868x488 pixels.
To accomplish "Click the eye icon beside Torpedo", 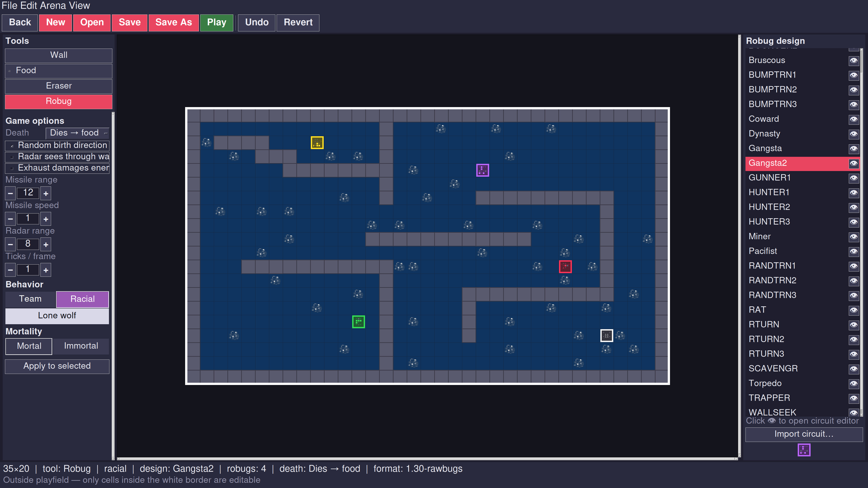I will click(x=853, y=384).
